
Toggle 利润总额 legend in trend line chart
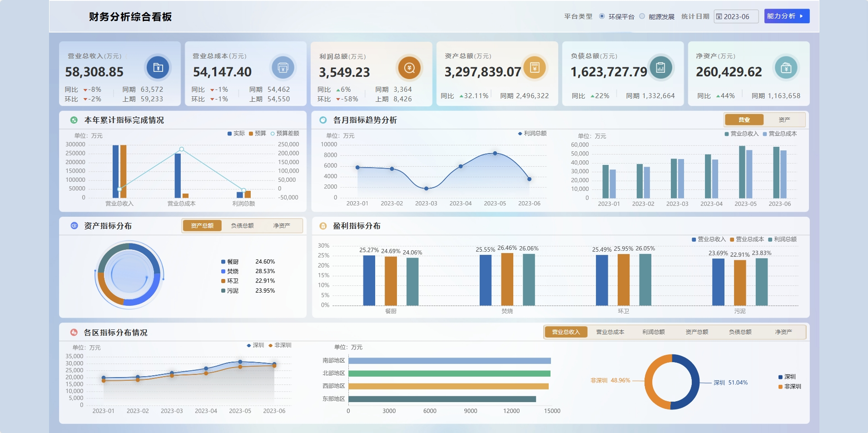[x=532, y=133]
